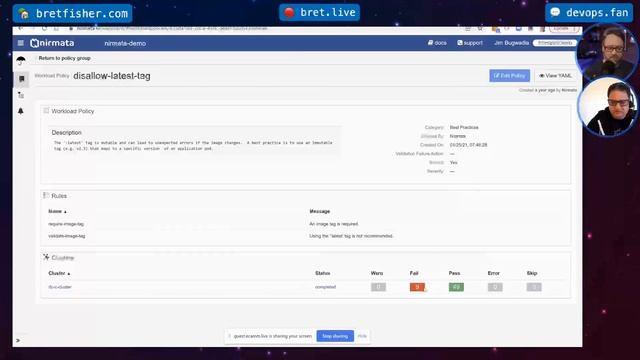640x360 pixels.
Task: Click the nirmata-demo account name
Action: pyautogui.click(x=125, y=43)
